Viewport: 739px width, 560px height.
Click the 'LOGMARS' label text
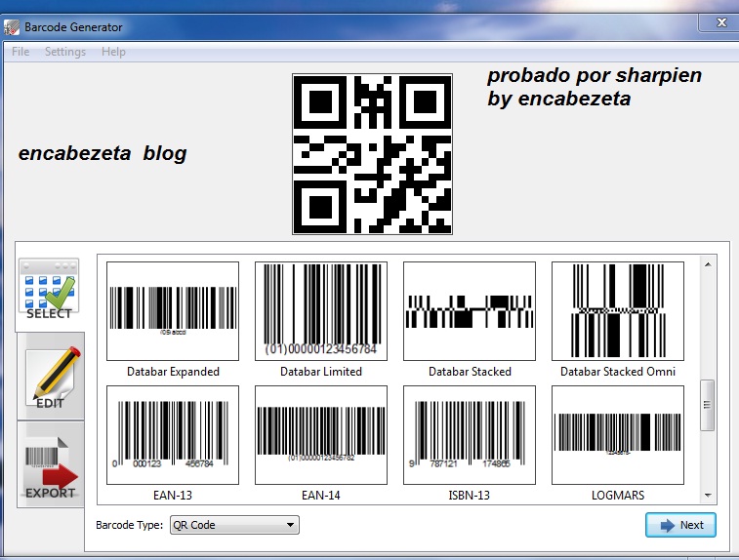tap(618, 496)
